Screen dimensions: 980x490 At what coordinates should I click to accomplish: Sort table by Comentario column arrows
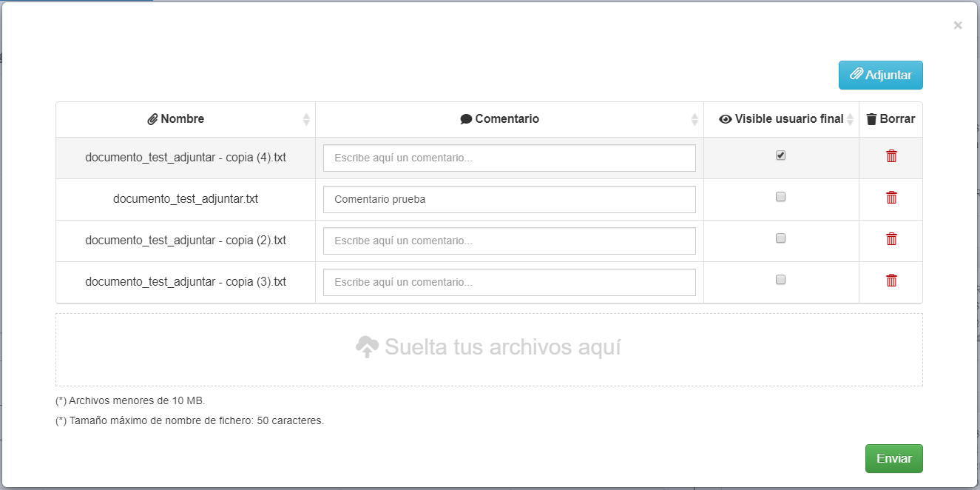click(695, 119)
